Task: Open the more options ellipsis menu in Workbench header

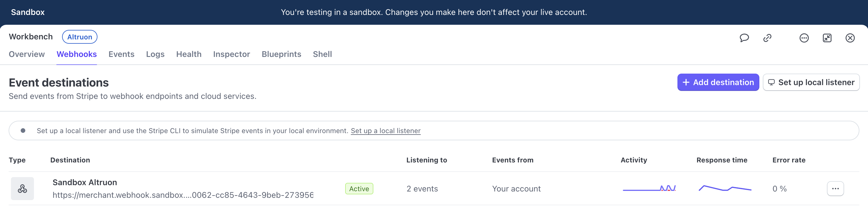Action: pyautogui.click(x=804, y=38)
